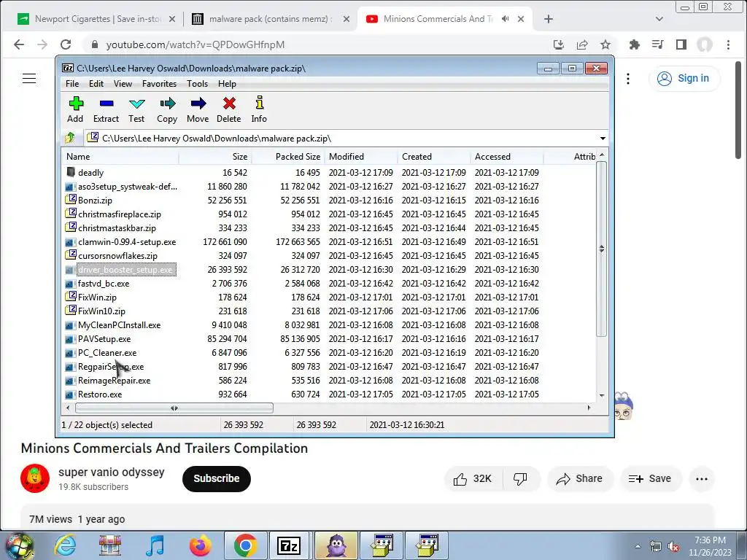Click the scroll-down arrow of file list
747x560 pixels.
pos(602,395)
